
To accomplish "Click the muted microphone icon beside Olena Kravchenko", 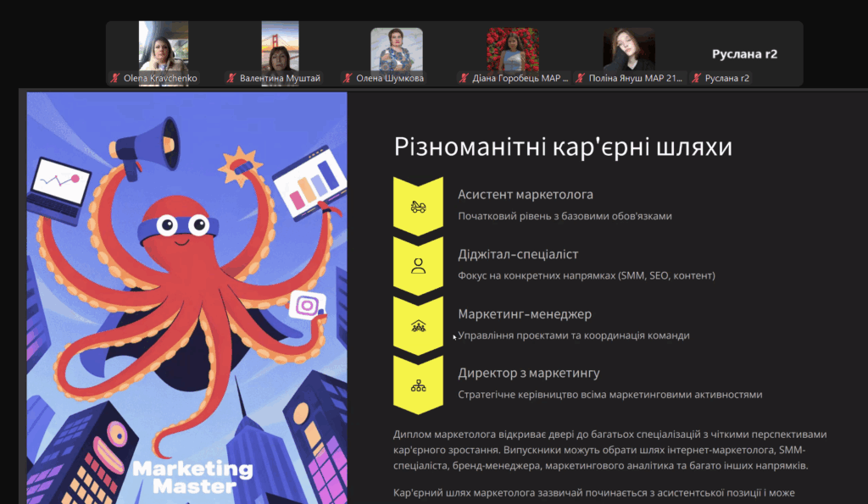I will pos(115,78).
